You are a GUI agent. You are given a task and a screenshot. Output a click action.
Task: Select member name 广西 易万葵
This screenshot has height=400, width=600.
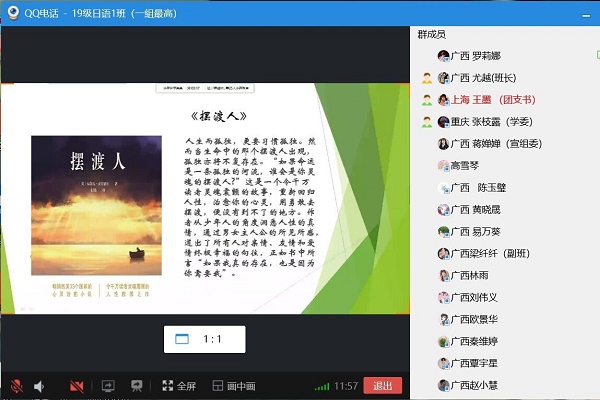point(476,232)
